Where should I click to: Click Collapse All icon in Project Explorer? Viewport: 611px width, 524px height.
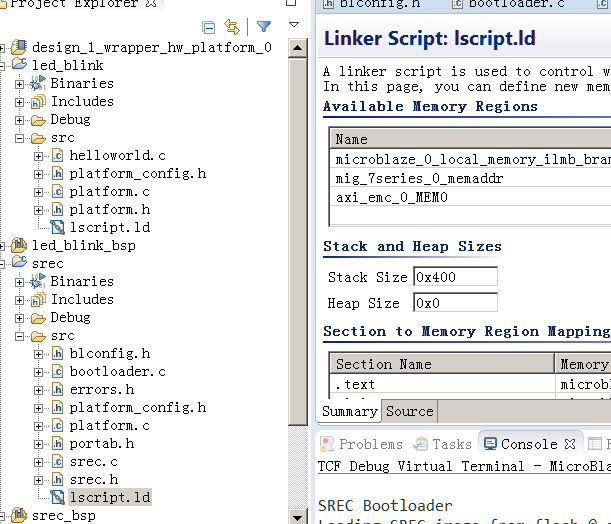pos(208,28)
